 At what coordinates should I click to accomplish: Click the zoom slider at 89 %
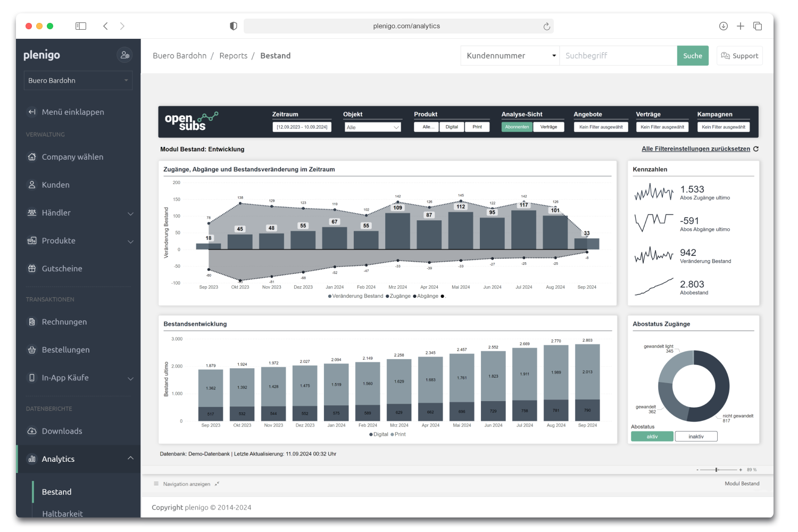717,470
